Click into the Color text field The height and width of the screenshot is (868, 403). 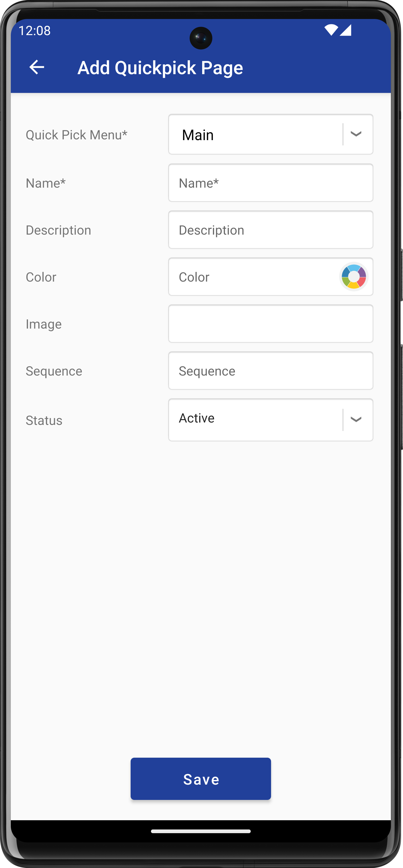pos(253,277)
